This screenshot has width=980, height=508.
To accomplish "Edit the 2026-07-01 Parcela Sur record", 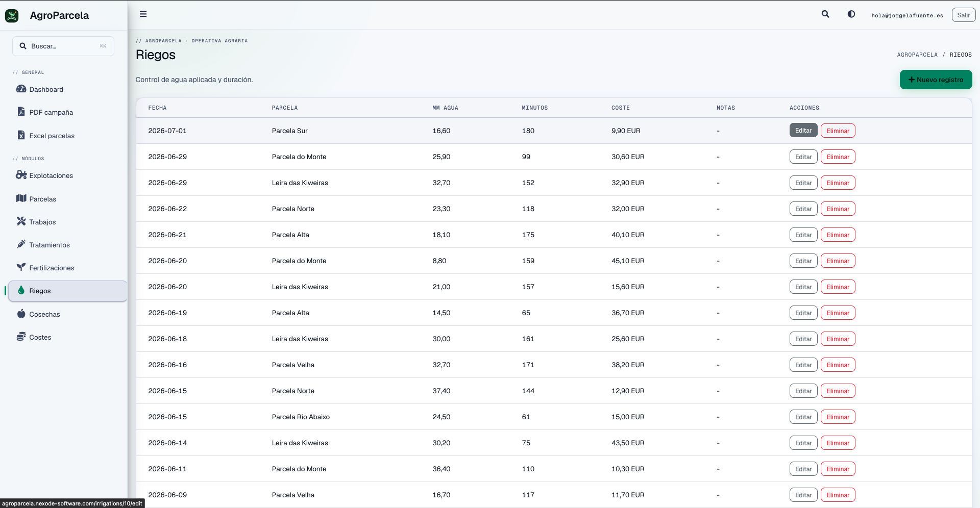I will (x=803, y=131).
